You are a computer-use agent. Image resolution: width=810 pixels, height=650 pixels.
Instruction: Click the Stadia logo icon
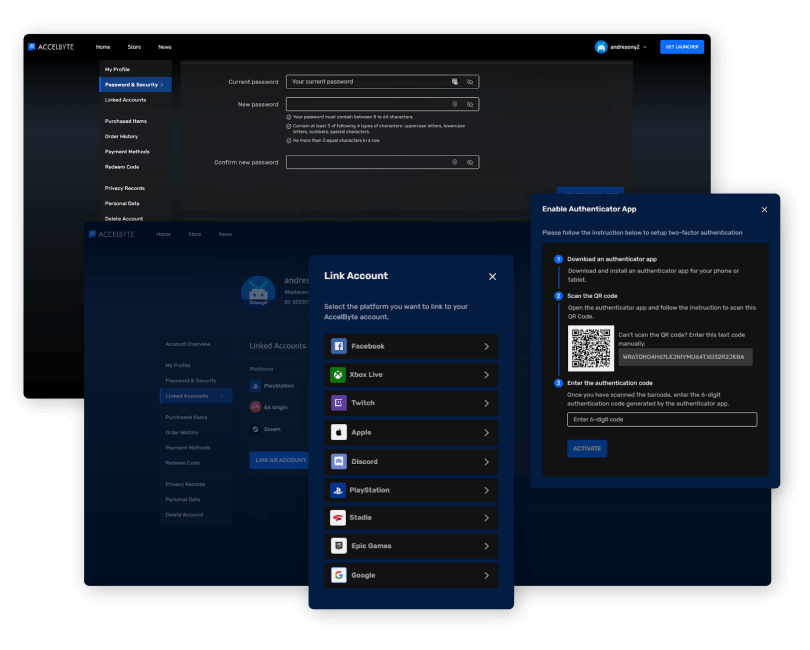pyautogui.click(x=338, y=517)
